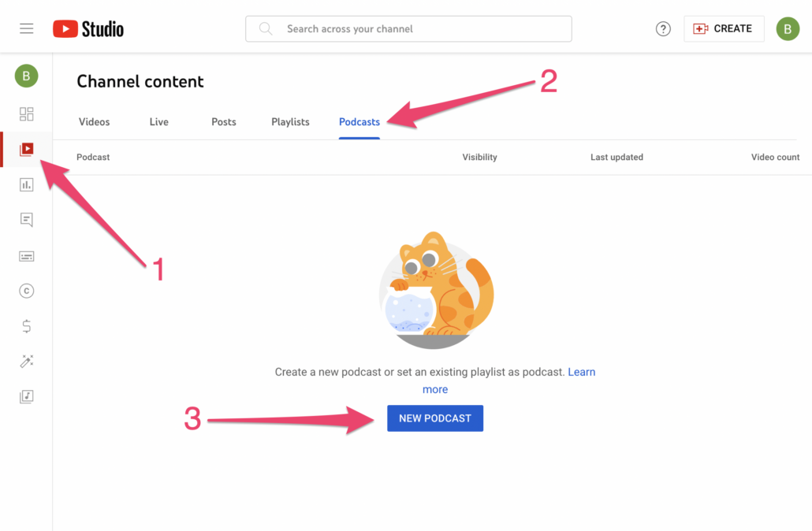This screenshot has height=531, width=812.
Task: Open the Subtitles sidebar icon
Action: [27, 256]
